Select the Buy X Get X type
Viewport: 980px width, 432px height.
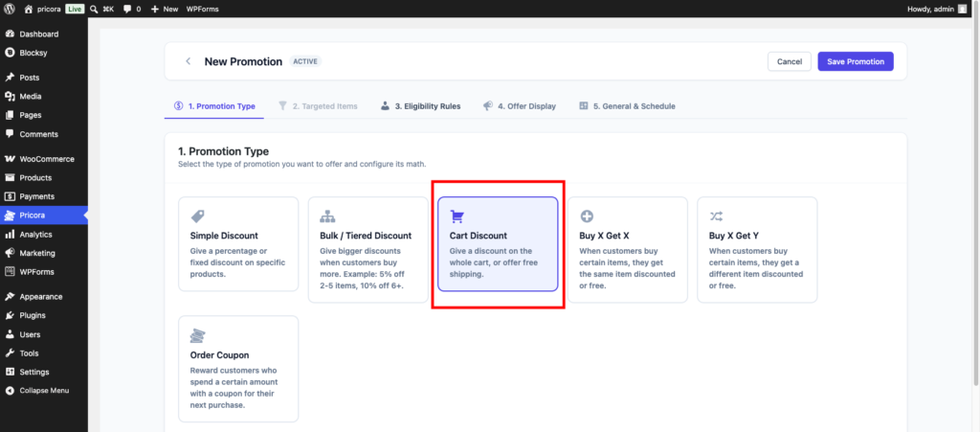pyautogui.click(x=628, y=249)
